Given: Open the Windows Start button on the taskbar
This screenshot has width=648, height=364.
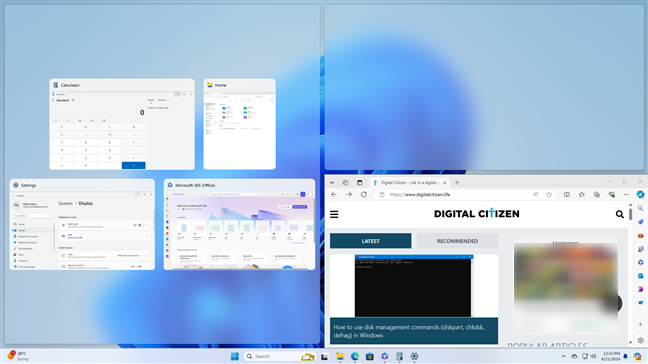Looking at the screenshot, I should (x=234, y=356).
